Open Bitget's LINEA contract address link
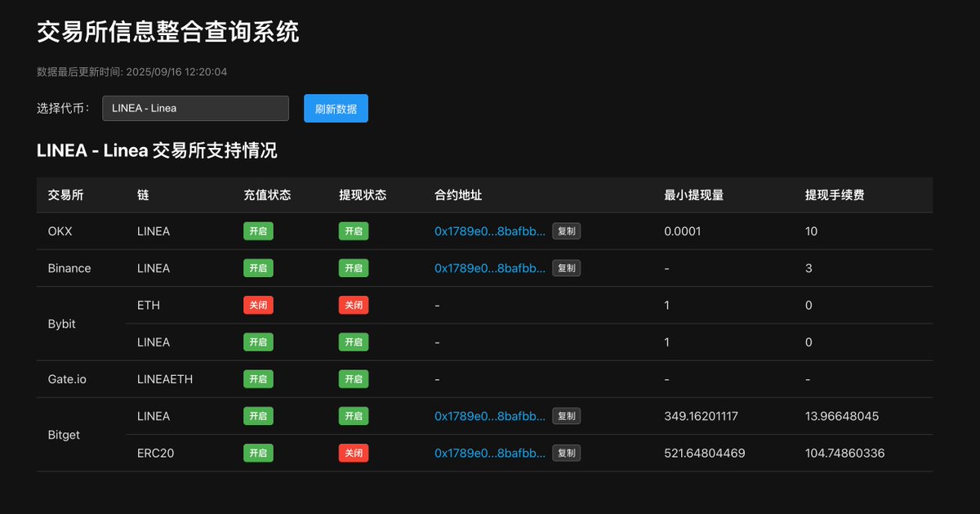 tap(489, 416)
